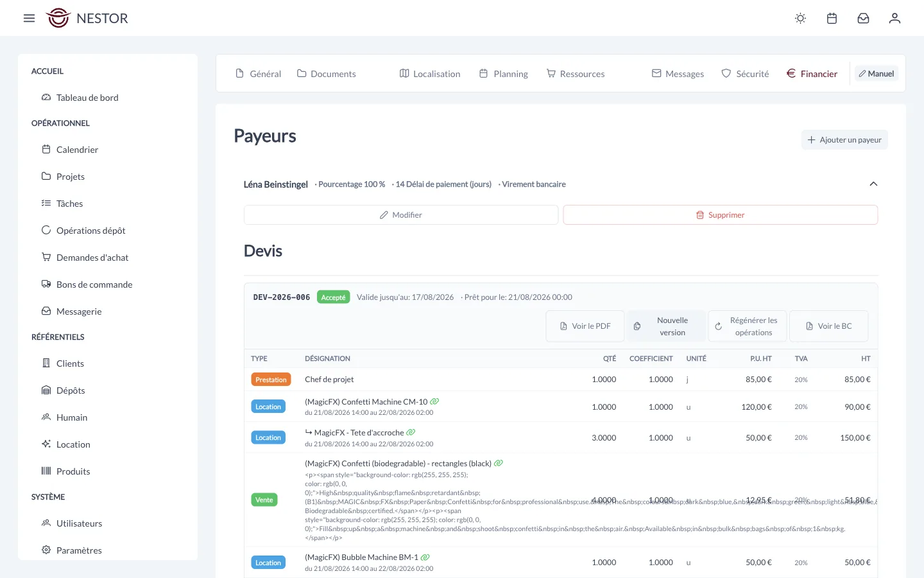Collapse the Léna Beinstingel payer panel
This screenshot has height=578, width=924.
coord(873,184)
